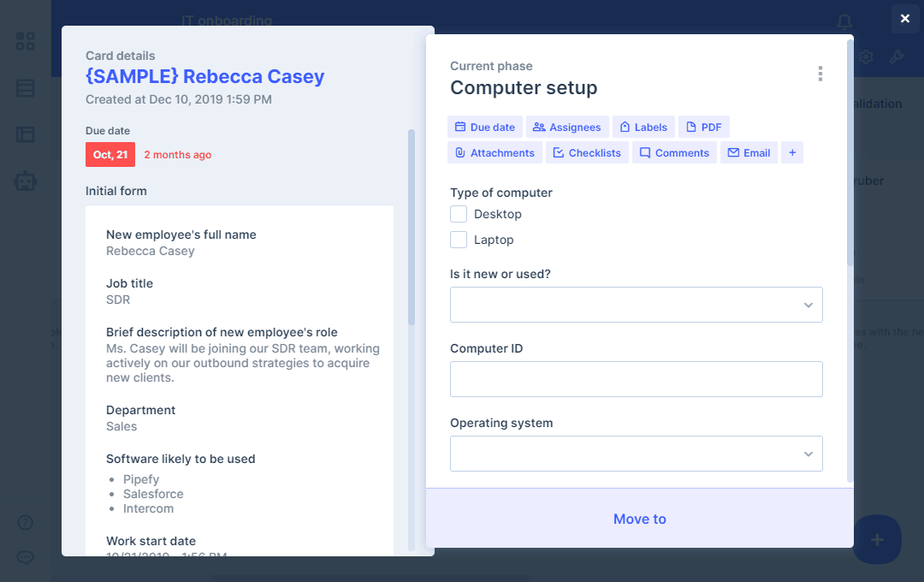Image resolution: width=924 pixels, height=582 pixels.
Task: Check the Laptop checkbox
Action: click(x=459, y=240)
